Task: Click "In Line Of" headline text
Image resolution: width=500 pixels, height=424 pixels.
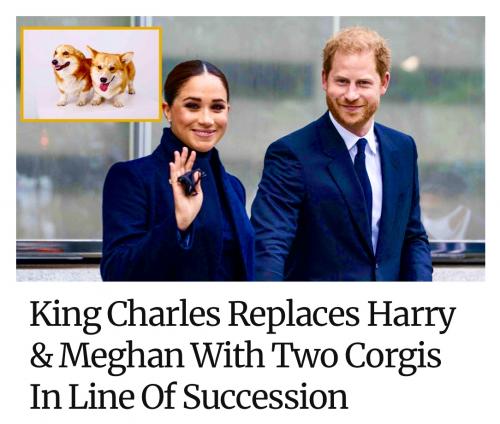Action: tap(103, 397)
